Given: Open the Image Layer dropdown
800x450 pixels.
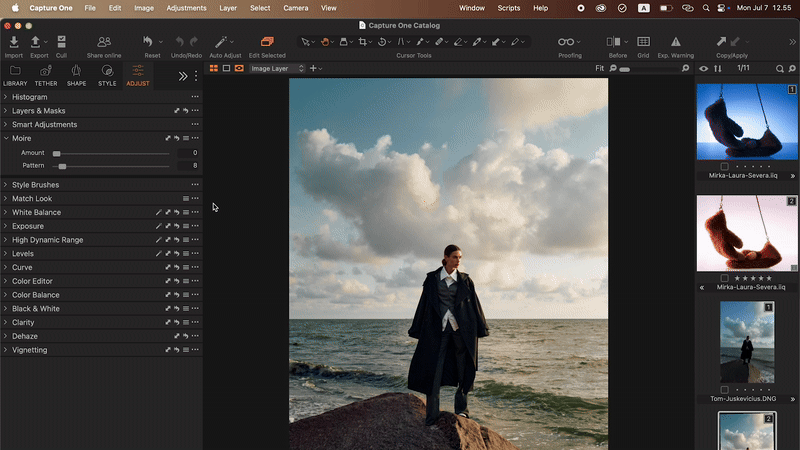Looking at the screenshot, I should click(277, 69).
